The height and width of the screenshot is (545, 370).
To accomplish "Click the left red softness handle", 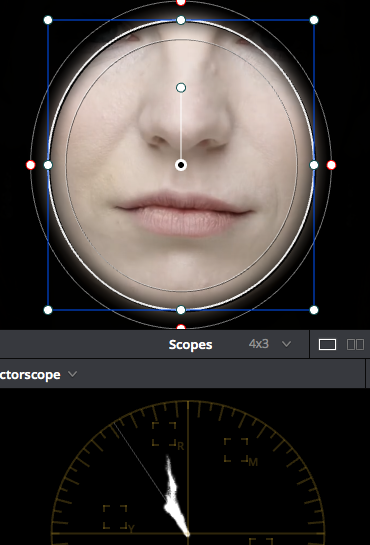I will pyautogui.click(x=31, y=165).
